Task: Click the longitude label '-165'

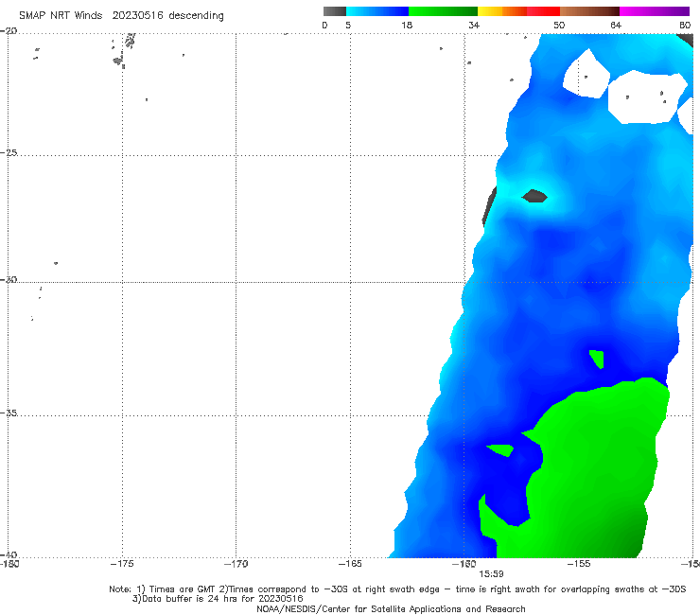Action: (x=350, y=564)
